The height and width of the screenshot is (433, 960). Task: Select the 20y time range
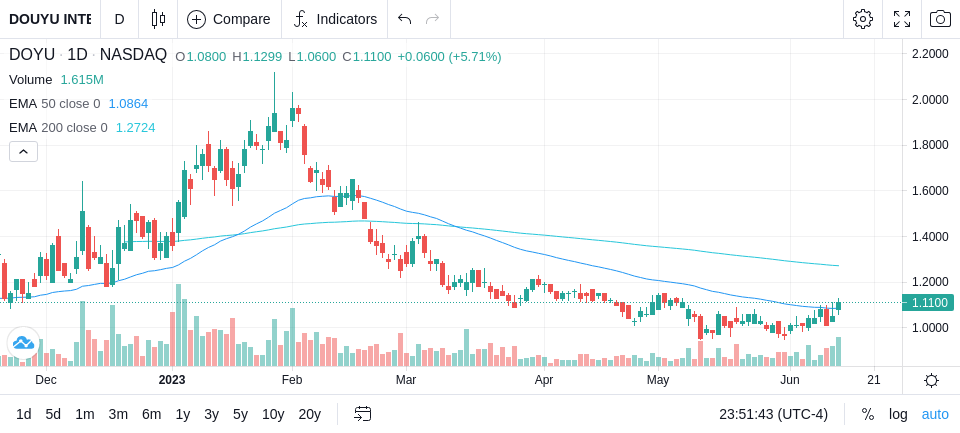click(x=309, y=414)
